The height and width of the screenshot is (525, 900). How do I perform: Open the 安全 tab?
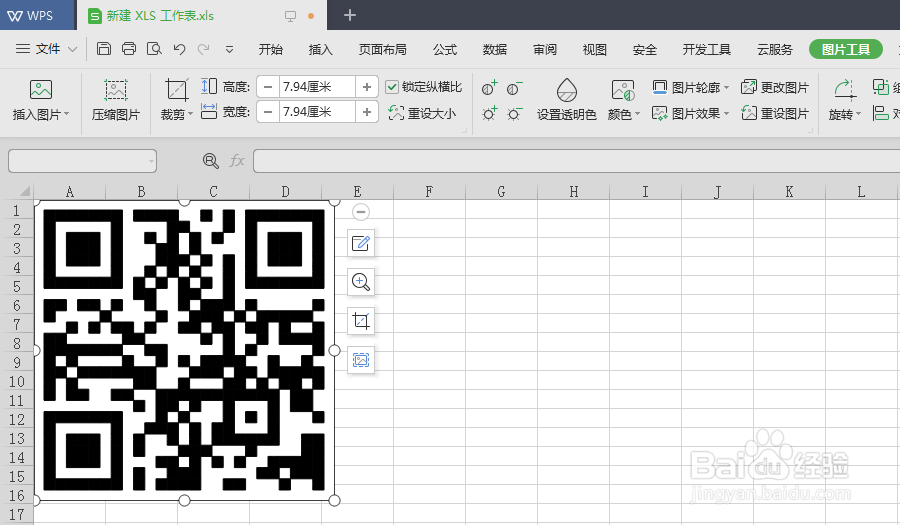(x=645, y=49)
